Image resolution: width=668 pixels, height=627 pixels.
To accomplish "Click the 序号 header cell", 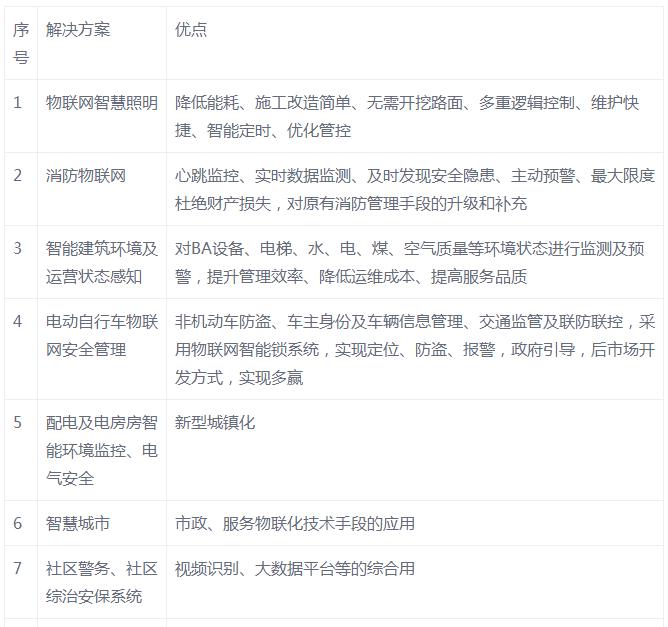I will click(x=20, y=44).
